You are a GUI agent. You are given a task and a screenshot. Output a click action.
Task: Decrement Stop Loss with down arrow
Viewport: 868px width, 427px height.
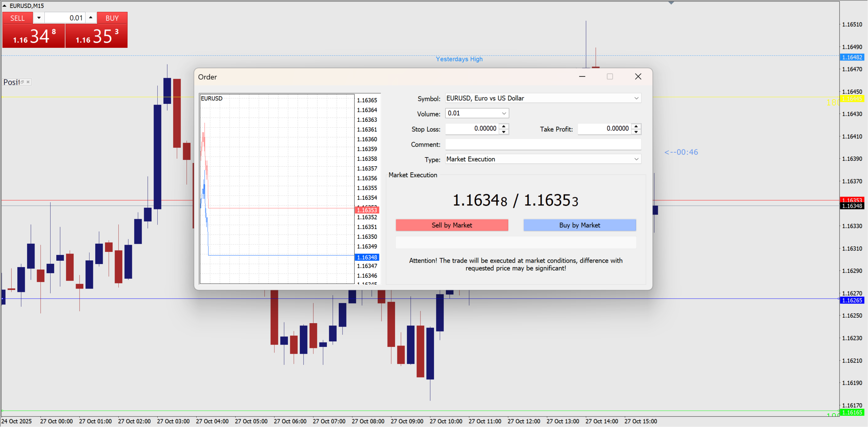point(504,132)
